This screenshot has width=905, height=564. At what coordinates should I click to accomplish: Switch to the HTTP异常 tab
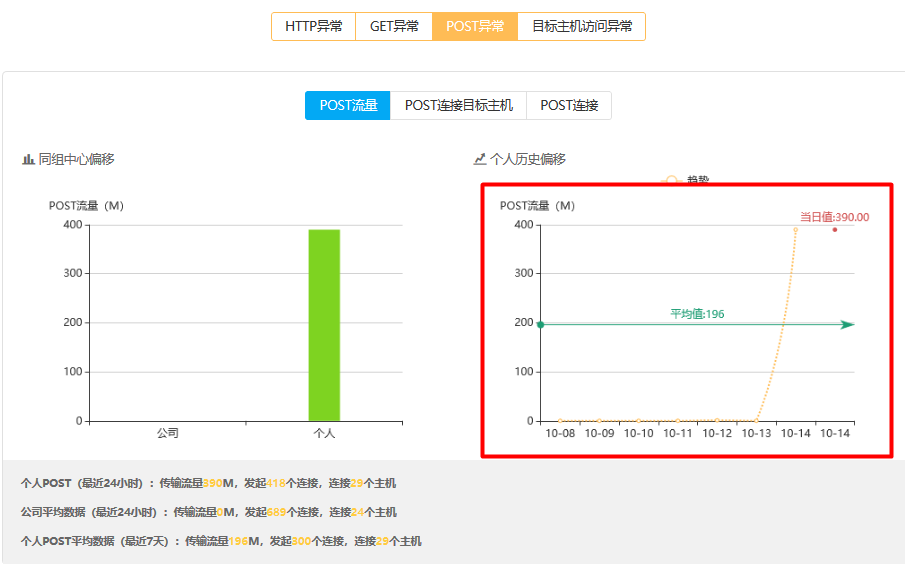pyautogui.click(x=313, y=27)
